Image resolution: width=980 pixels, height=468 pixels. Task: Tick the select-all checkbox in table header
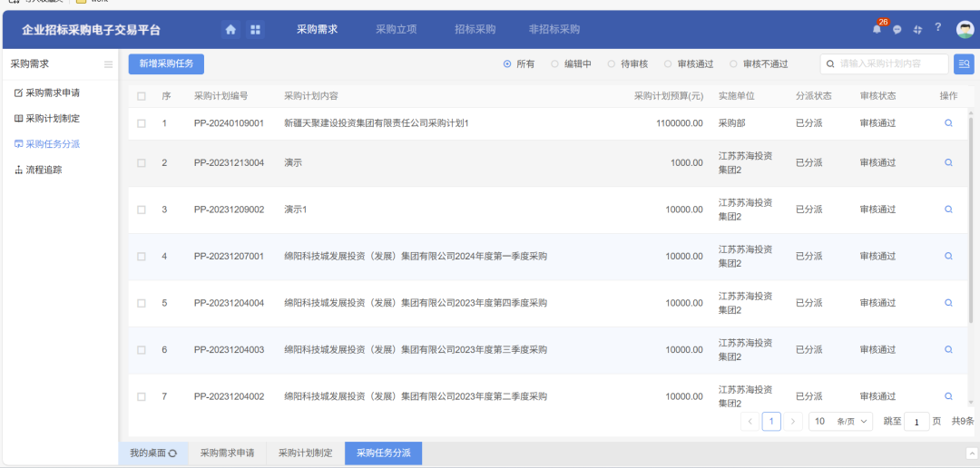point(141,95)
